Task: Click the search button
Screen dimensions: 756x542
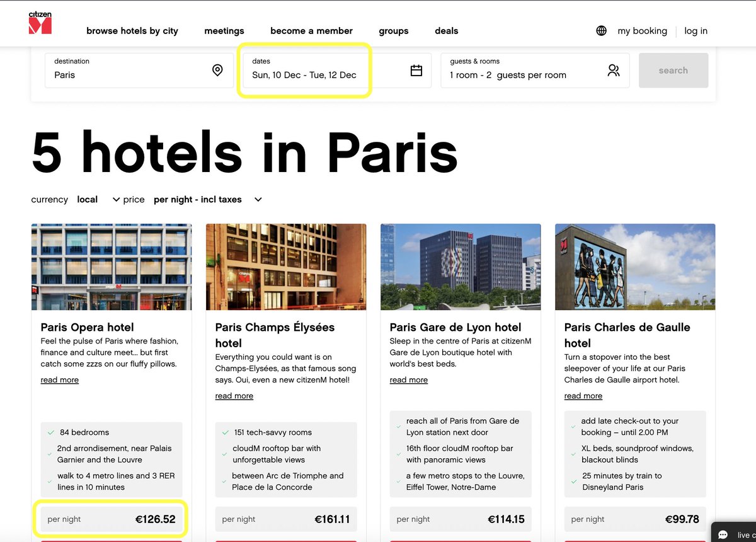Action: (x=673, y=71)
